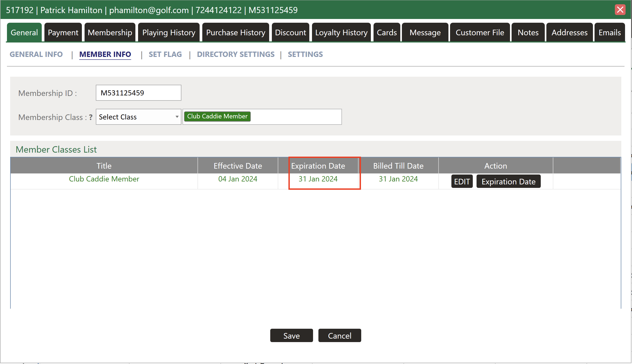Open the Customer File tab

click(x=480, y=32)
